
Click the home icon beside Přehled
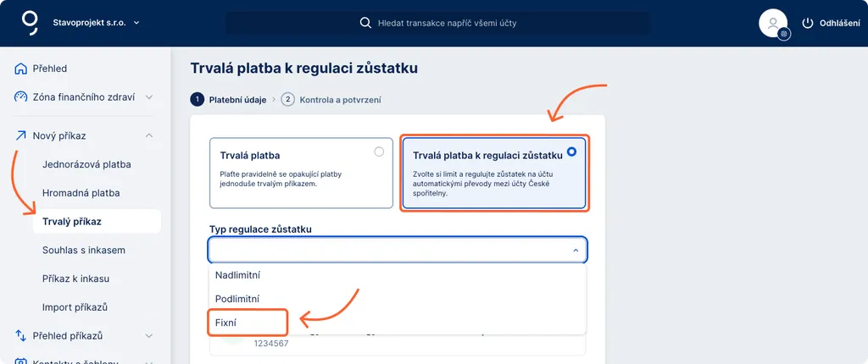click(20, 69)
